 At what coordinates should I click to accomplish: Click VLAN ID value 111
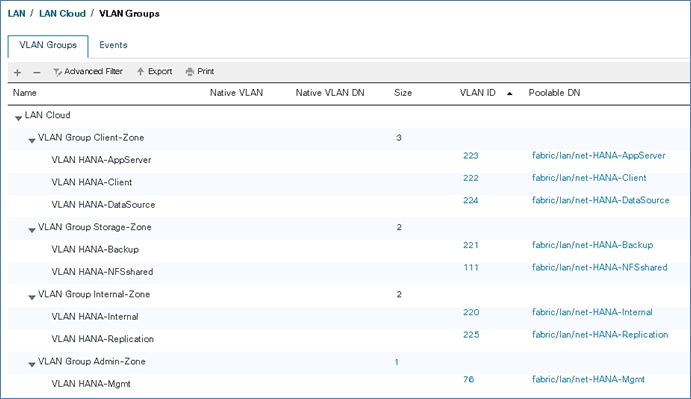point(471,268)
